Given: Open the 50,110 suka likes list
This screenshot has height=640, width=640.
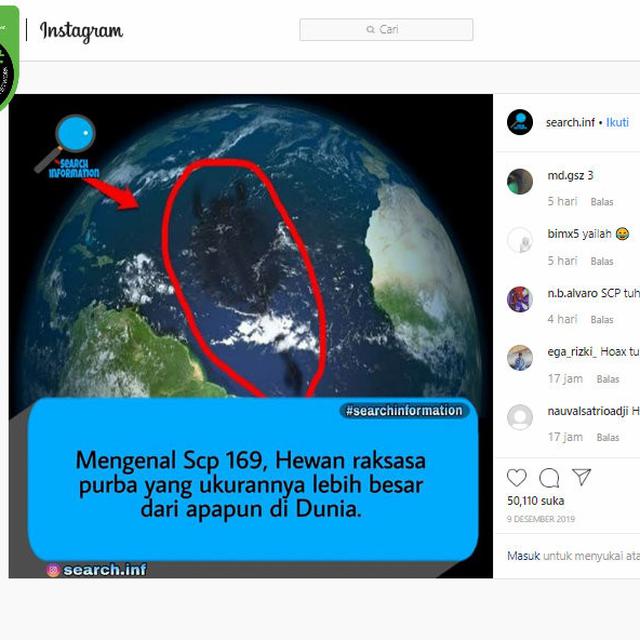Looking at the screenshot, I should click(x=536, y=501).
